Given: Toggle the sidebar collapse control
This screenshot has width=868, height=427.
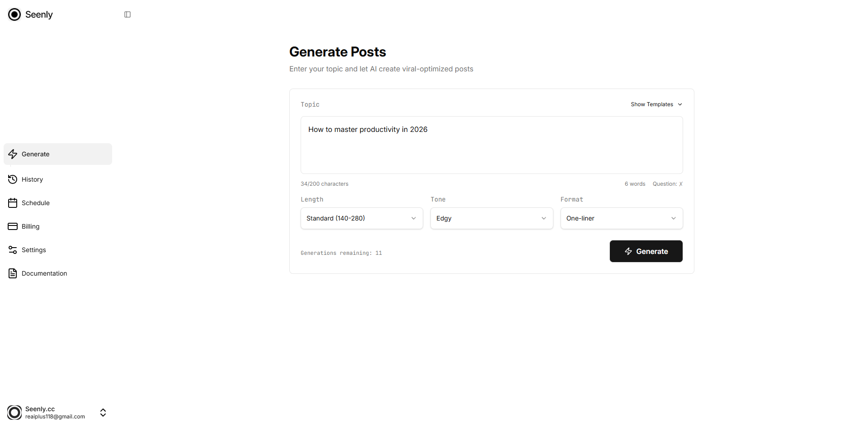Looking at the screenshot, I should 127,14.
